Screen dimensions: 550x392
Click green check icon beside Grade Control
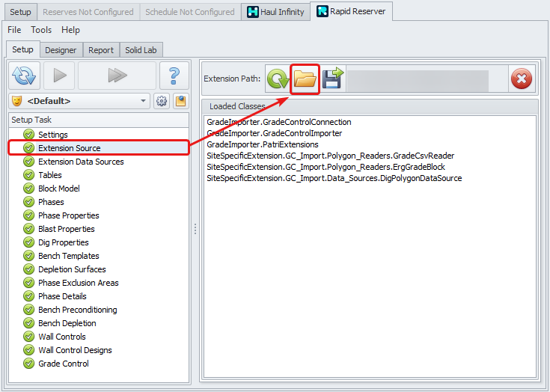[28, 364]
